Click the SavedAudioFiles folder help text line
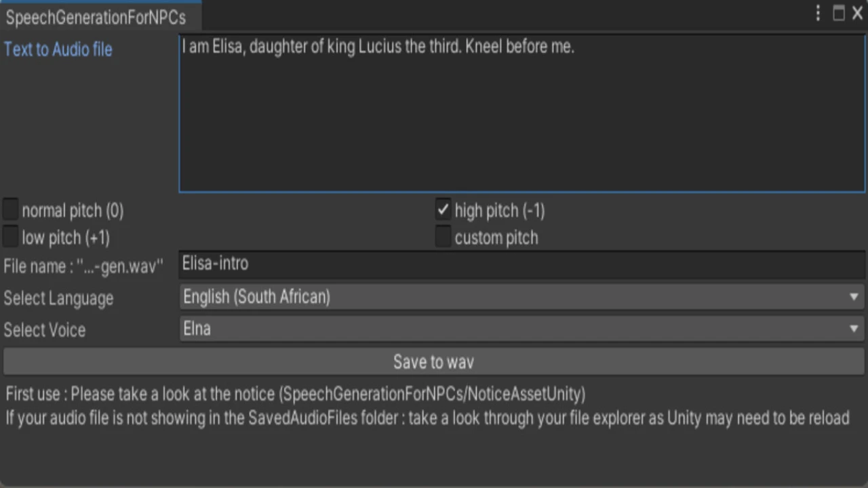Screen dimensions: 868x488 (427, 418)
